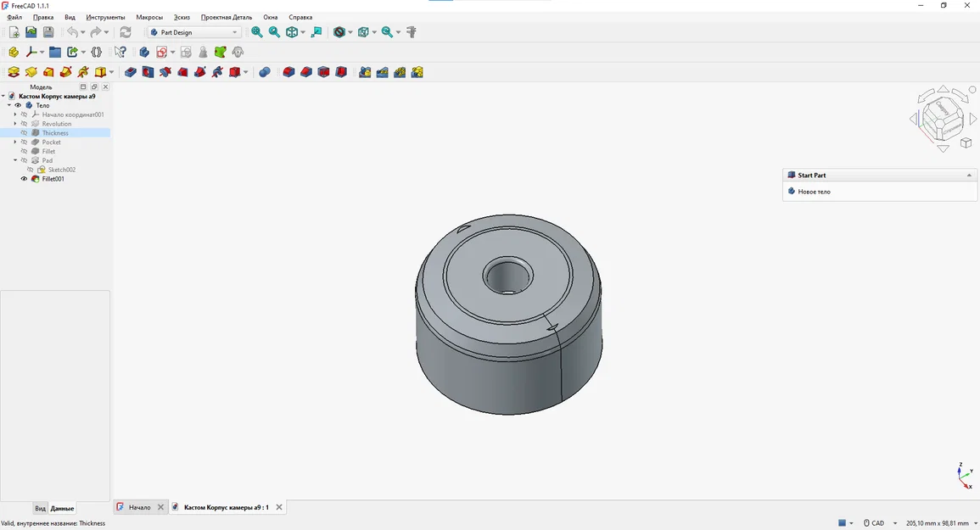Click the Open file toolbar icon
This screenshot has width=980, height=530.
31,32
